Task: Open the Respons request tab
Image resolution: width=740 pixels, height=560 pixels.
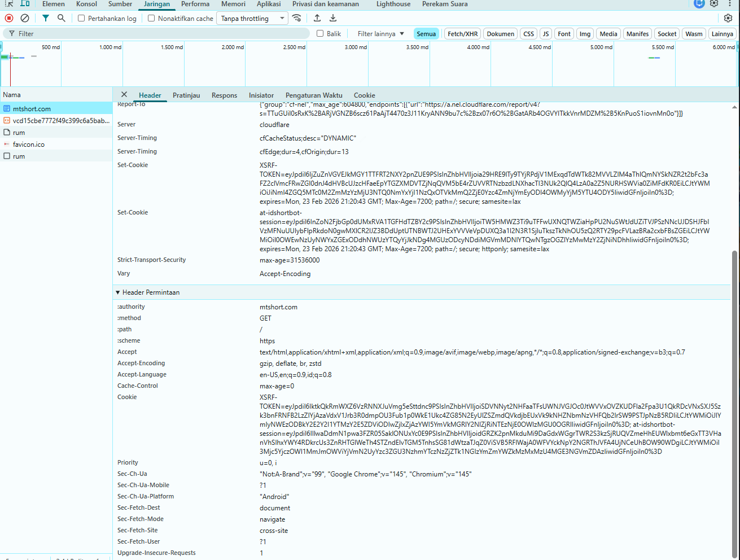Action: coord(224,95)
